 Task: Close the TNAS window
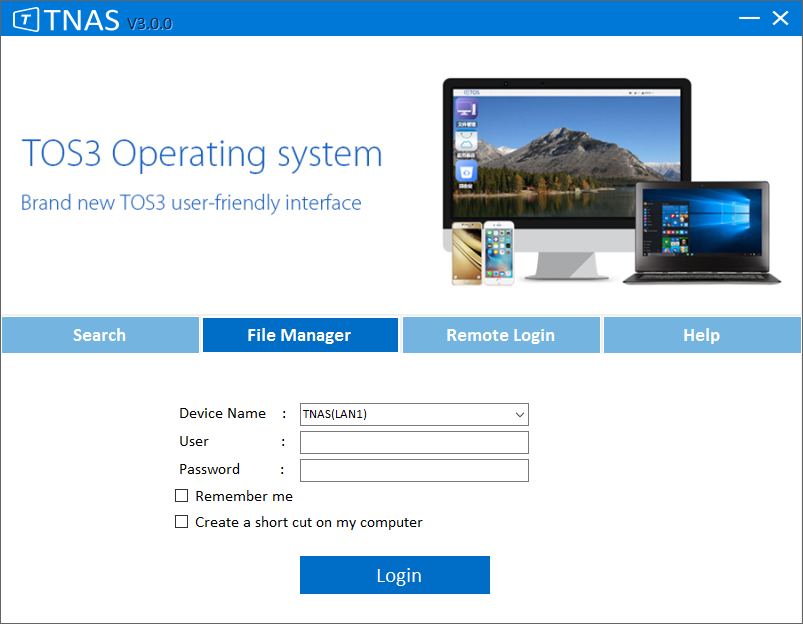point(780,18)
